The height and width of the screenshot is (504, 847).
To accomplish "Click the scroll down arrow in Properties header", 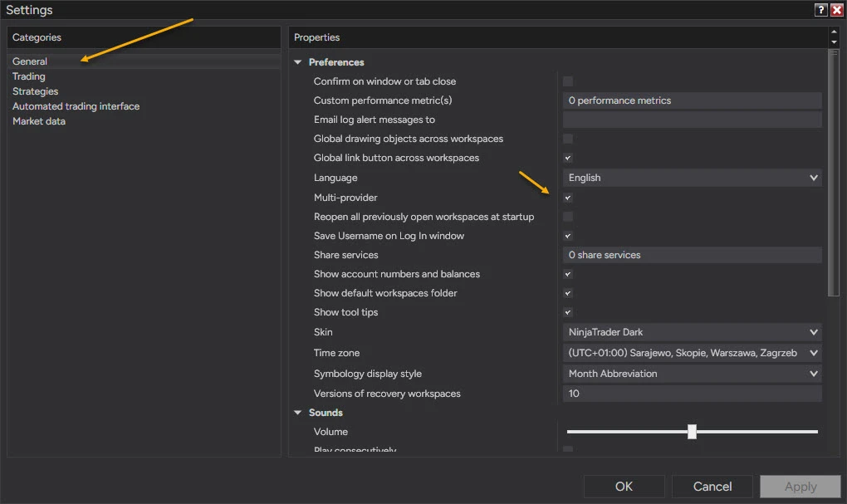I will click(834, 42).
